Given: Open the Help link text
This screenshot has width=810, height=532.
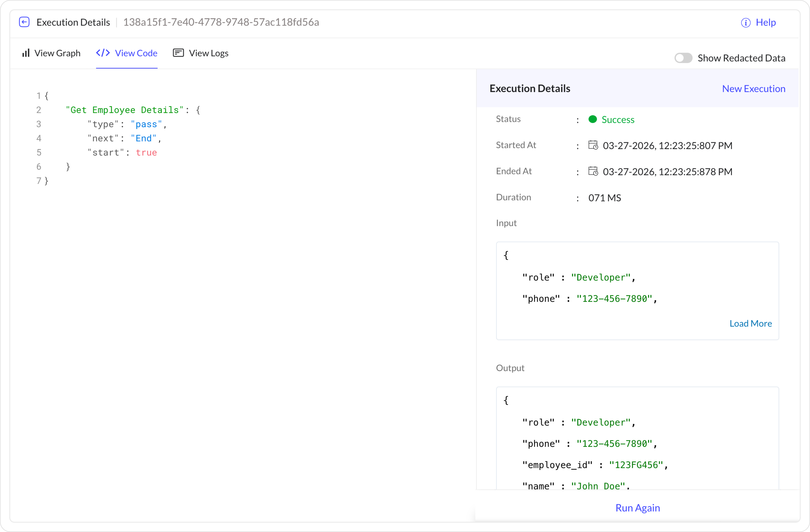Looking at the screenshot, I should tap(766, 22).
